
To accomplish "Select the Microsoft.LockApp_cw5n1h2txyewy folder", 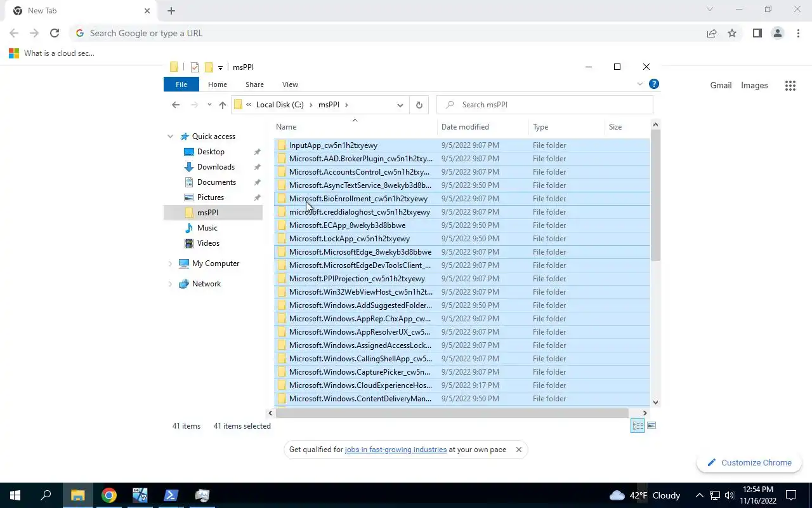I will point(462,239).
